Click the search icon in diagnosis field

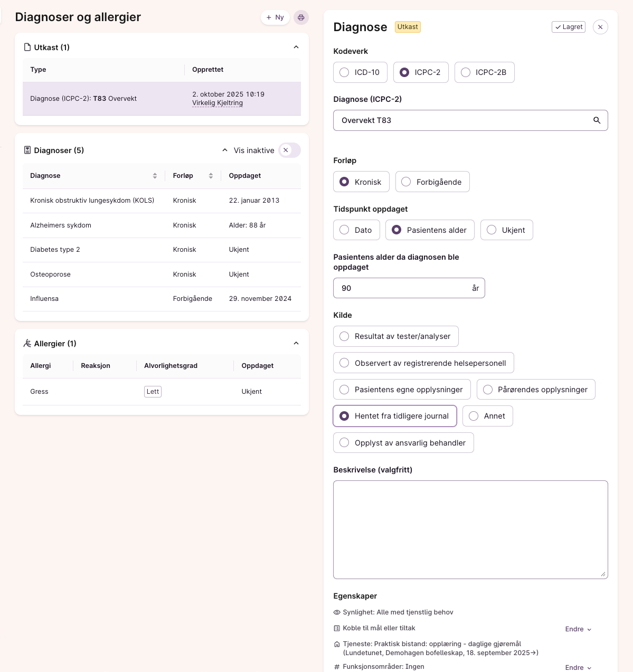point(597,120)
